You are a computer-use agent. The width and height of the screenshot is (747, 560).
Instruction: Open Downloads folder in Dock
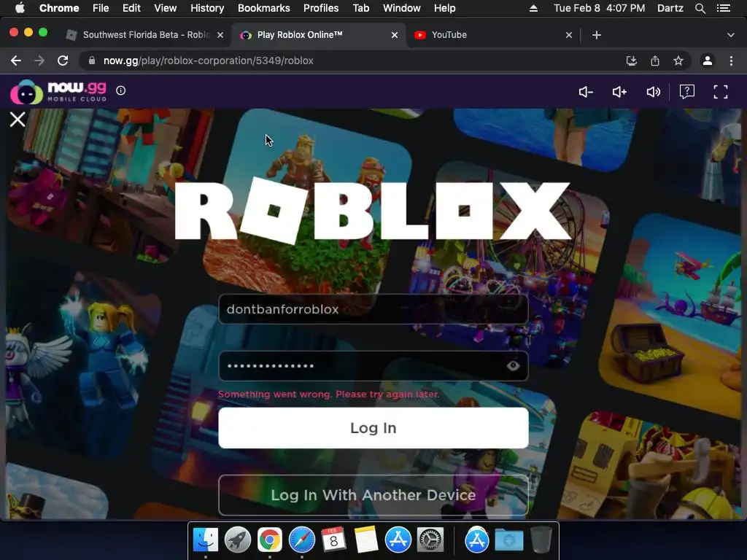tap(508, 540)
